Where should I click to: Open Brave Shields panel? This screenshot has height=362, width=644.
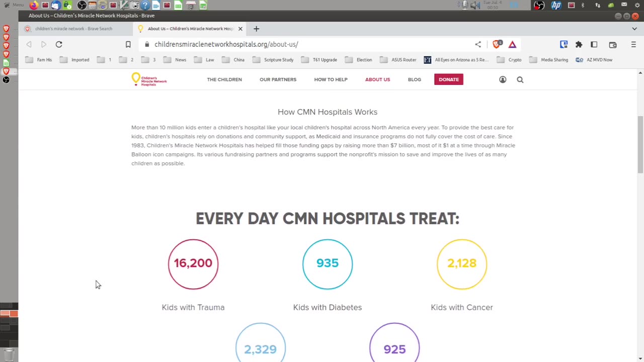coord(497,44)
